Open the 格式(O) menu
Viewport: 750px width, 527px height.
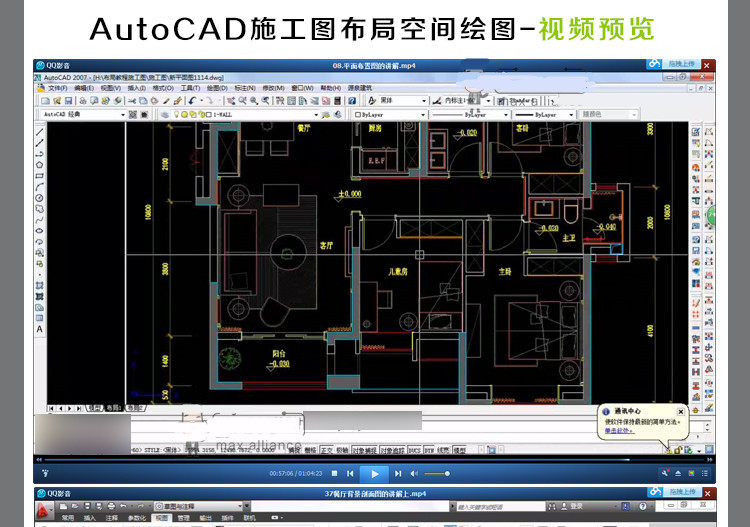pos(163,88)
